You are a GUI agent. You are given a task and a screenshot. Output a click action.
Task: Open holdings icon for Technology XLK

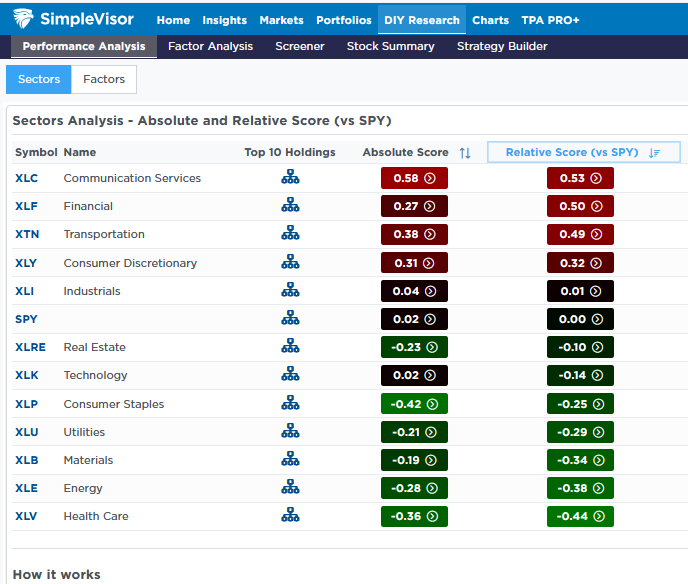coord(290,375)
